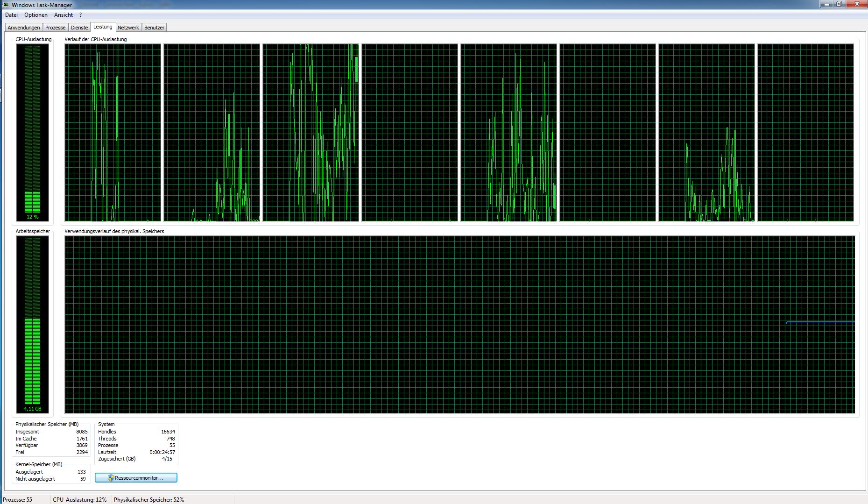Click the second CPU core history graph
Viewport: 868px width, 504px height.
coord(212,133)
